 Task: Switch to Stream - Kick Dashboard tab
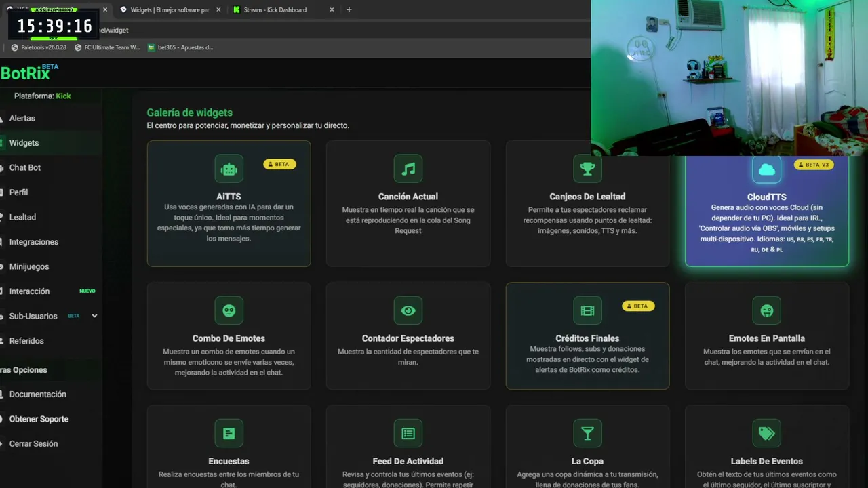click(x=282, y=9)
